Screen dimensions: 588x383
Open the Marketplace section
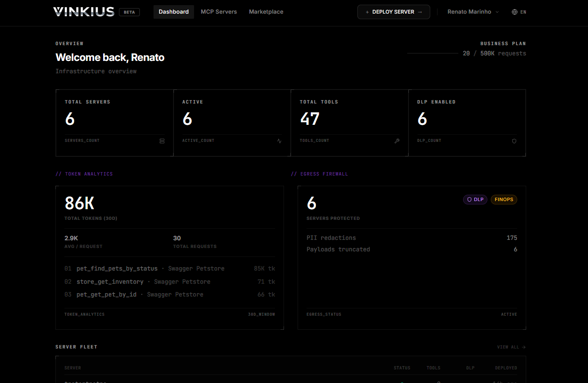266,12
